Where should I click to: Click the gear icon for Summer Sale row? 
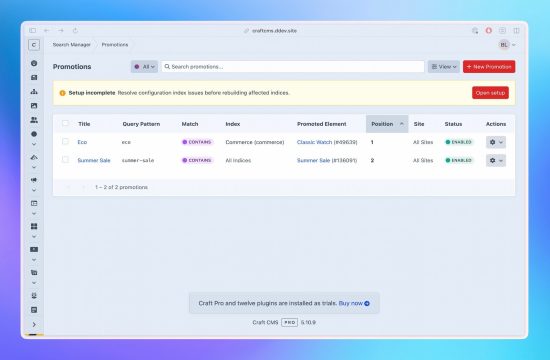point(492,160)
